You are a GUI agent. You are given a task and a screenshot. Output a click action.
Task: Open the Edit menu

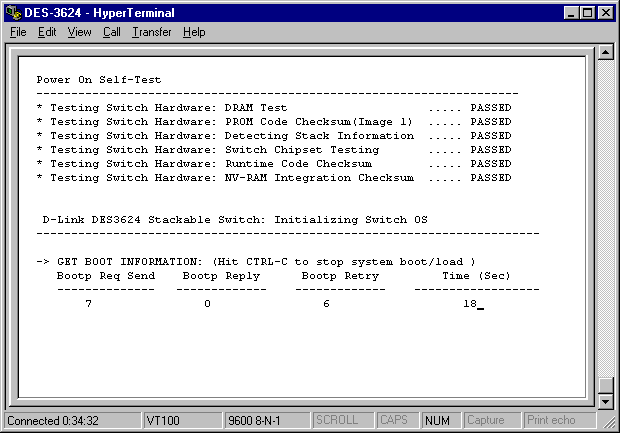[47, 32]
